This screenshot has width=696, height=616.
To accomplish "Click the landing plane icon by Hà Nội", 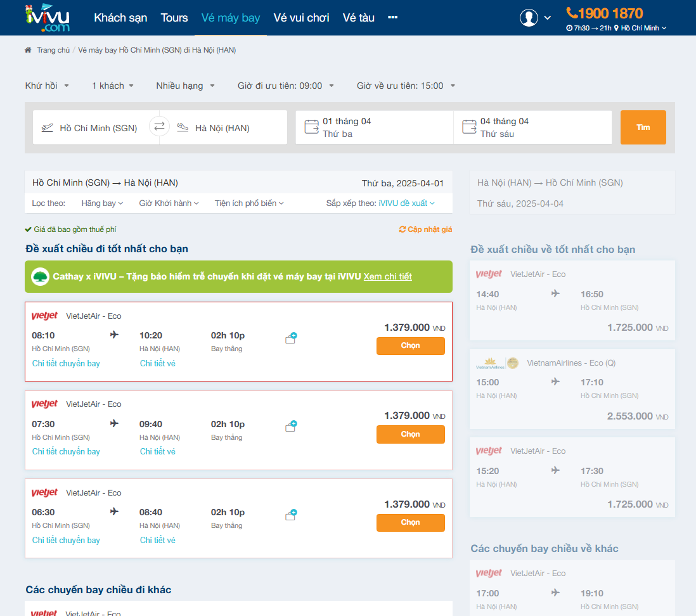I will (x=183, y=127).
